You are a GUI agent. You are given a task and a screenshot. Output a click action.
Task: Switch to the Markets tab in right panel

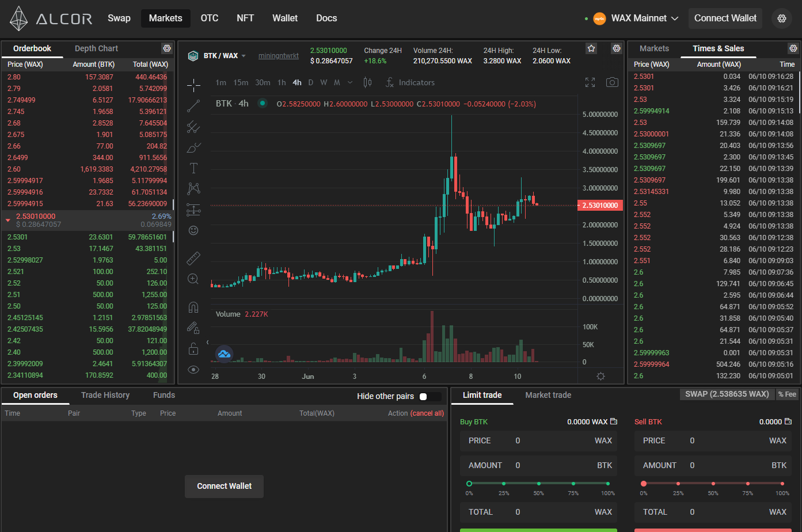point(654,48)
